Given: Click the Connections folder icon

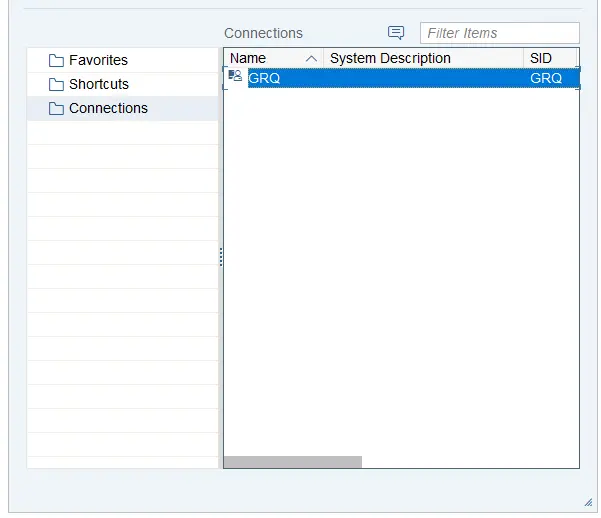Looking at the screenshot, I should (56, 109).
